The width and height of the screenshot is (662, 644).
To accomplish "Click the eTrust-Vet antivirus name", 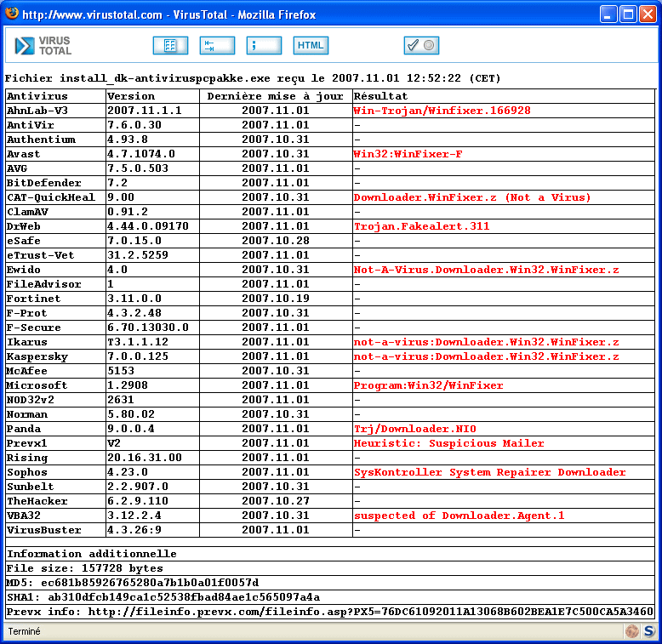I will point(41,255).
